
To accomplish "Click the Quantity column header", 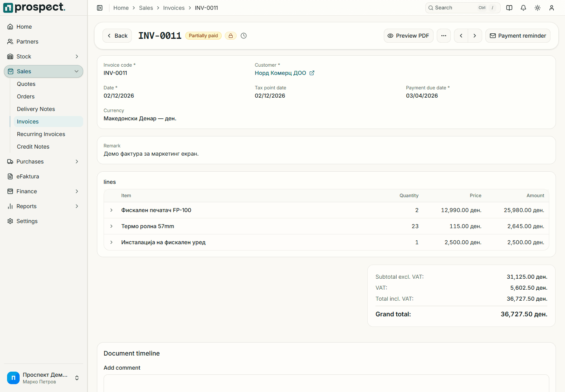I will [409, 196].
